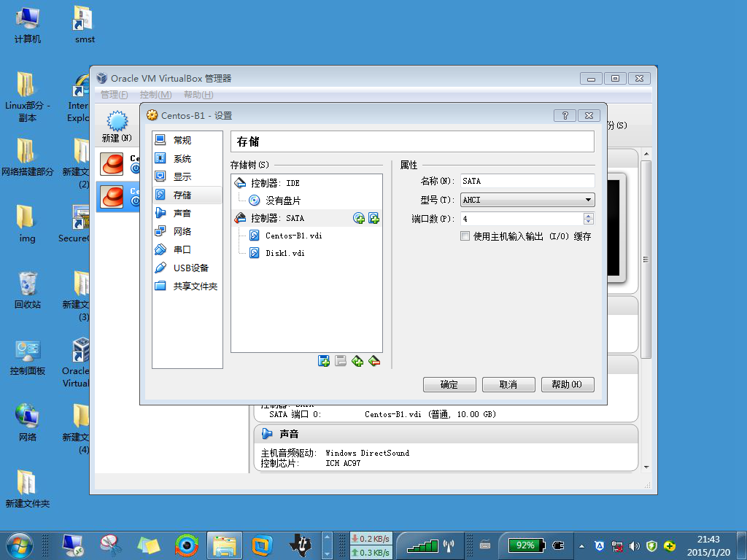
Task: Select the smst desktop shortcut
Action: (x=85, y=26)
